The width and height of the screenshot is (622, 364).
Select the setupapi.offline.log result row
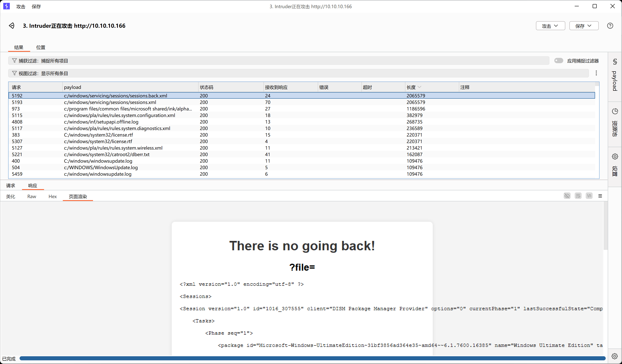[101, 122]
